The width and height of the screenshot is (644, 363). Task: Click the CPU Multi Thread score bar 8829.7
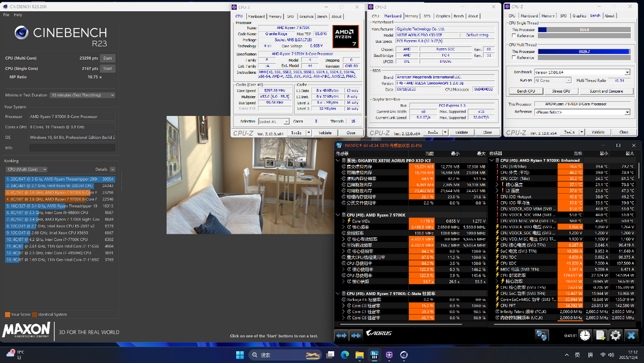coord(584,51)
